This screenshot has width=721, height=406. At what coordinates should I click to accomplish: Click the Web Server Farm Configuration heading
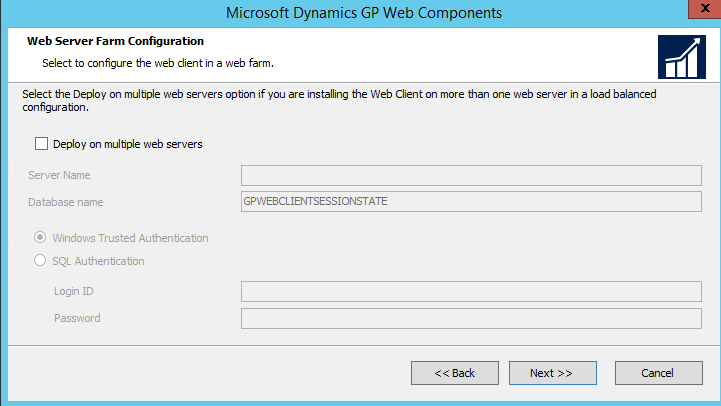coord(114,42)
